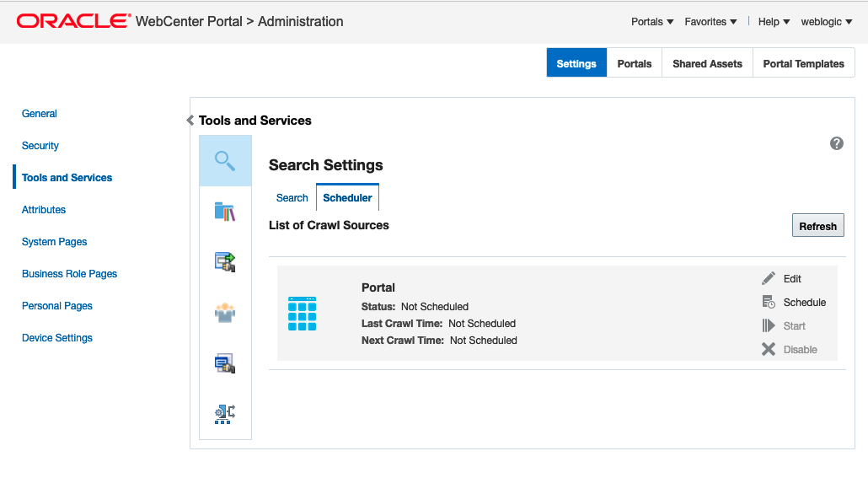Collapse the Tools and Services panel chevron
This screenshot has width=868, height=494.
pos(190,121)
